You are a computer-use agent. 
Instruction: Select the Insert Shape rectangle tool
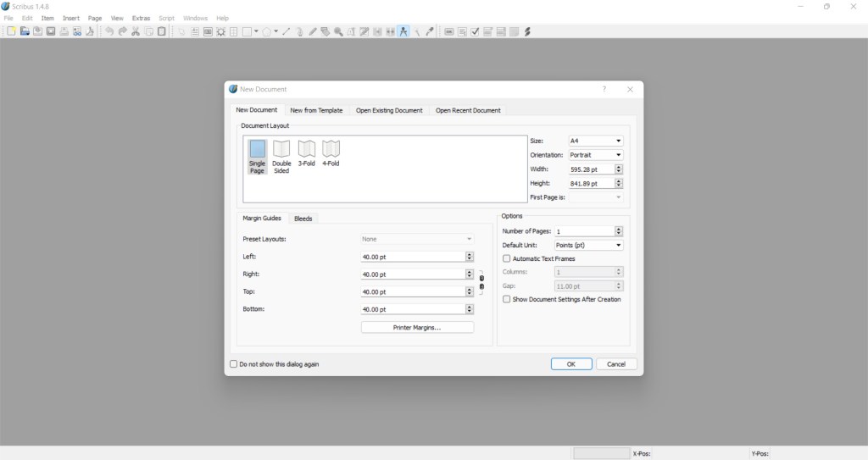click(247, 31)
